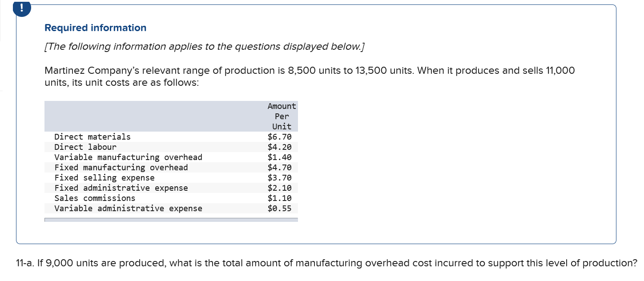Click the Amount Per Unit column header
Image resolution: width=644 pixels, height=281 pixels.
tap(282, 116)
